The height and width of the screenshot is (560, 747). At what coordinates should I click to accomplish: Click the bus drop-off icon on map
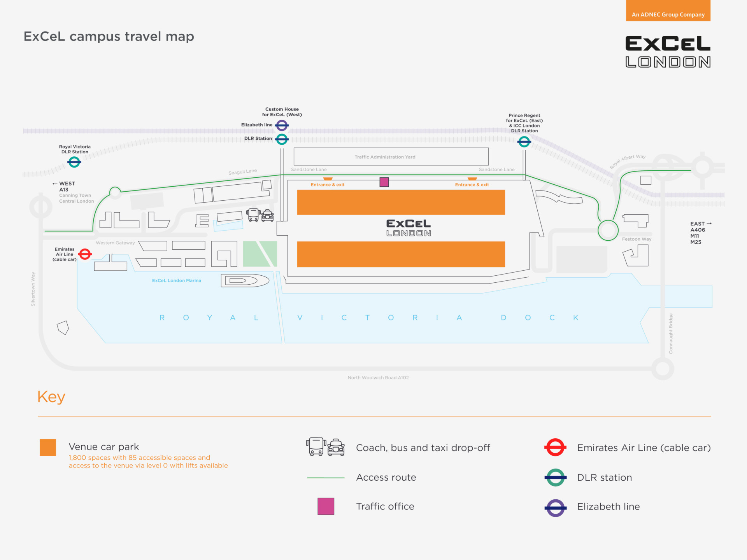click(253, 215)
